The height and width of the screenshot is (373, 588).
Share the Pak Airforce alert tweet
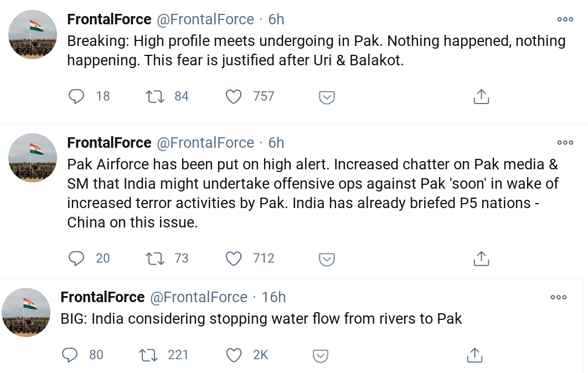(x=481, y=258)
